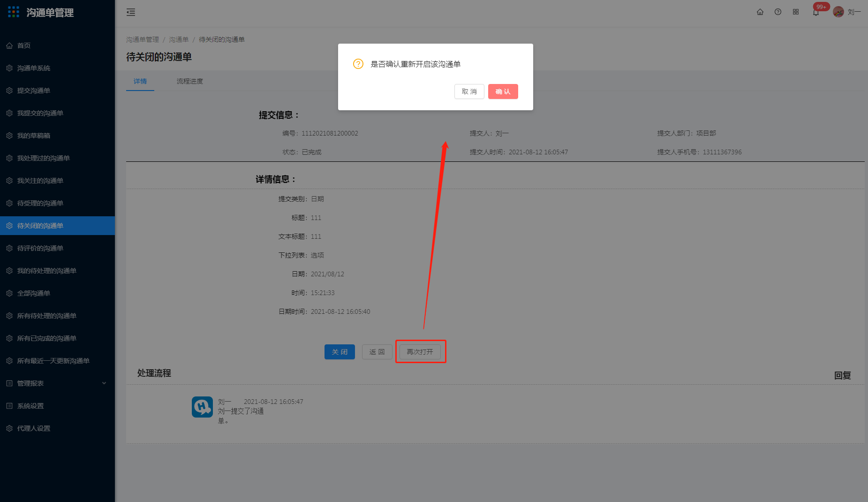Click the ticket number 1112021081200002
This screenshot has width=868, height=502.
coord(330,133)
